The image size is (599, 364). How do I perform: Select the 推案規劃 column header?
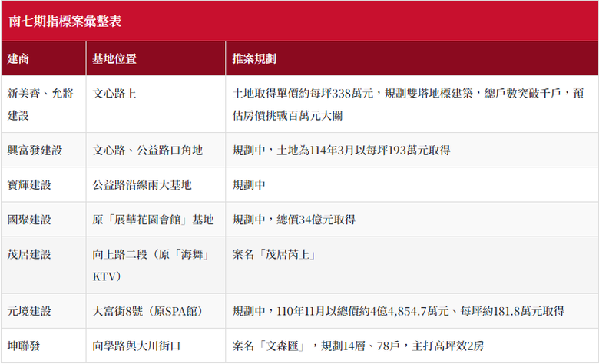(x=412, y=58)
